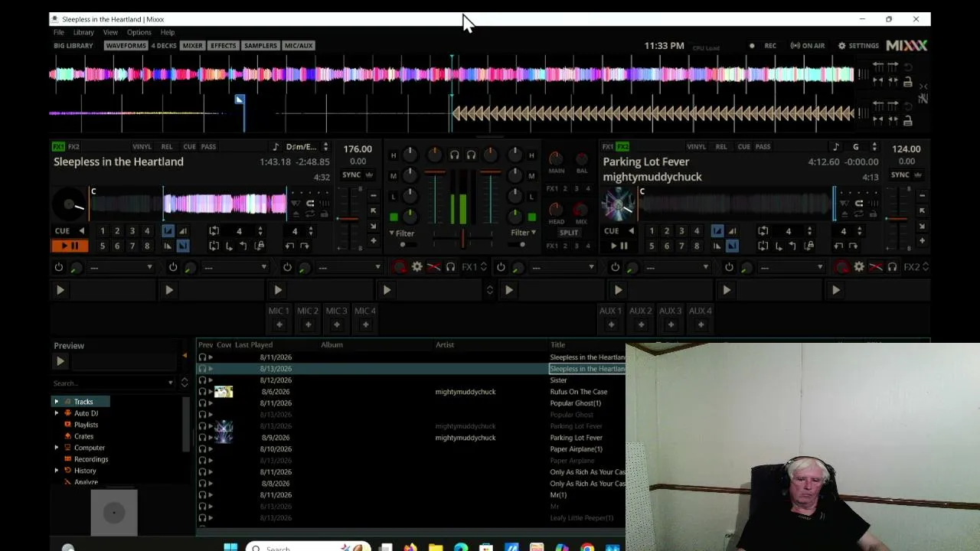Image resolution: width=980 pixels, height=551 pixels.
Task: Click deck 2 reverse playback arrow
Action: 631,230
